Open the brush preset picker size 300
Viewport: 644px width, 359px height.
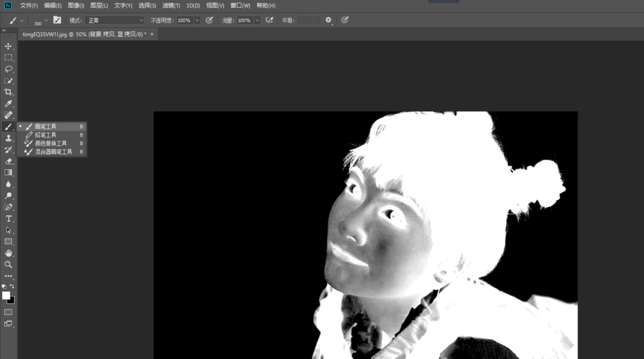click(40, 20)
